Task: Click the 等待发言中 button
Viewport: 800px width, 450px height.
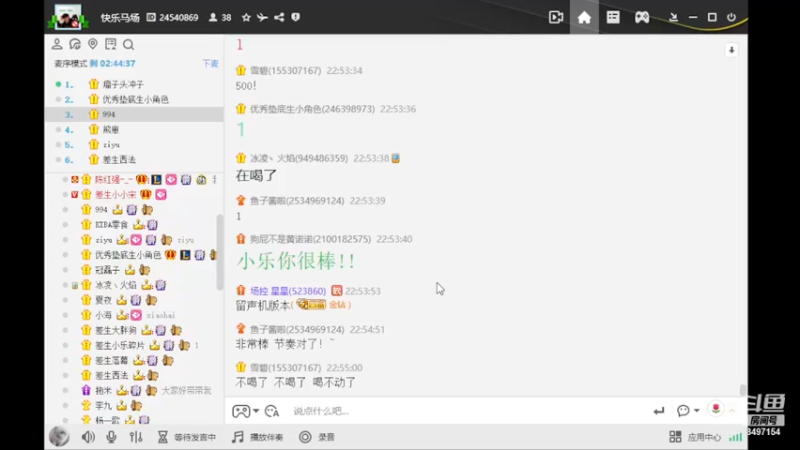Action: pos(187,437)
